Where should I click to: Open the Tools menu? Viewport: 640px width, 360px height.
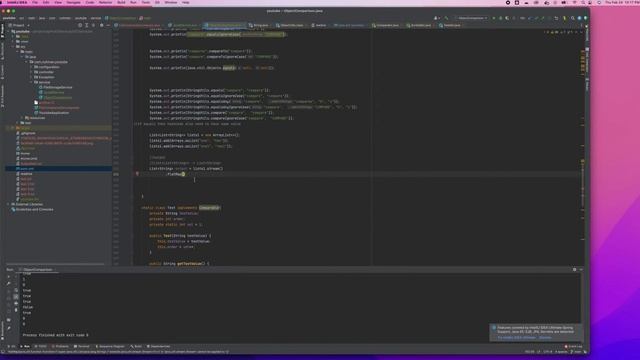pyautogui.click(x=146, y=2)
